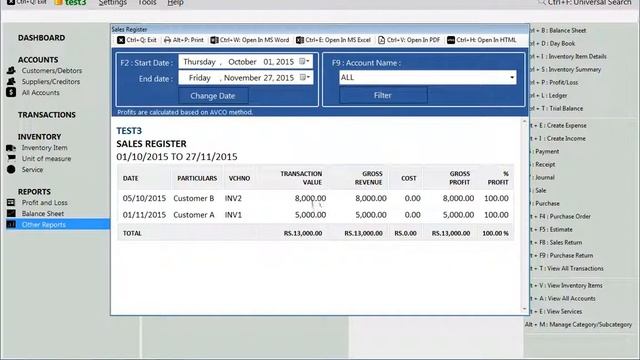Image resolution: width=640 pixels, height=360 pixels.
Task: Click Sales Return shortcut in right panel
Action: pyautogui.click(x=557, y=242)
